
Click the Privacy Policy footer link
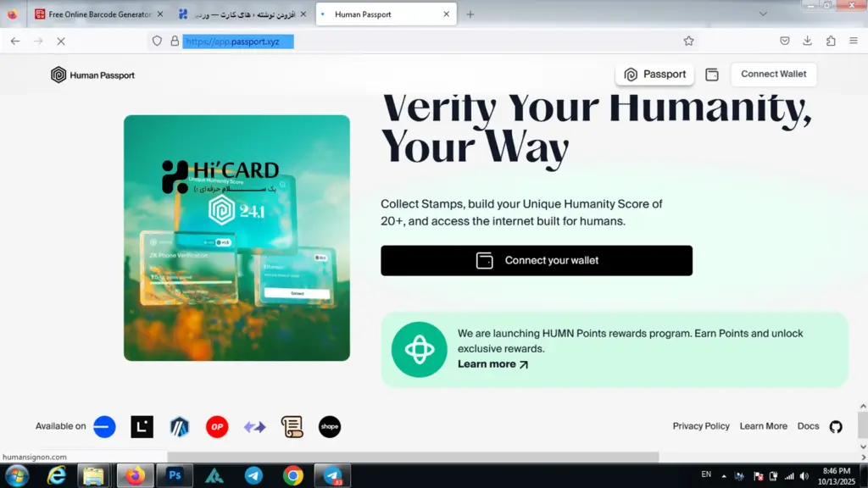(x=701, y=426)
